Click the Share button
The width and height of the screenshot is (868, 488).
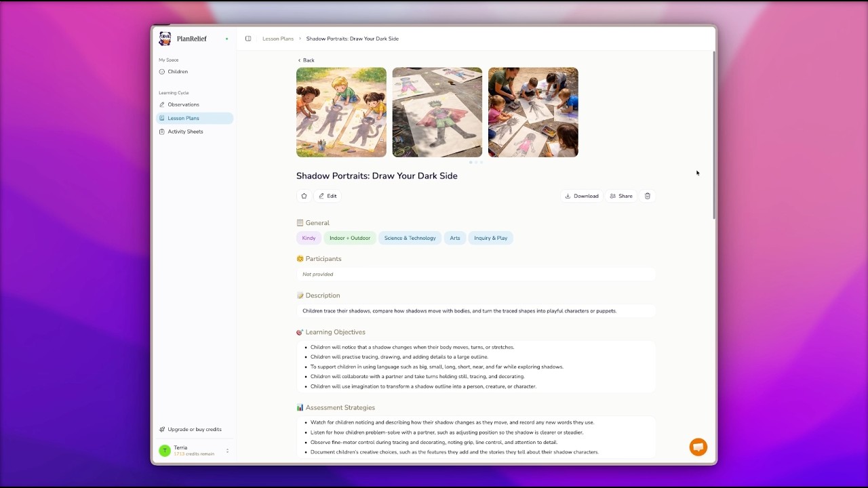[x=621, y=196]
